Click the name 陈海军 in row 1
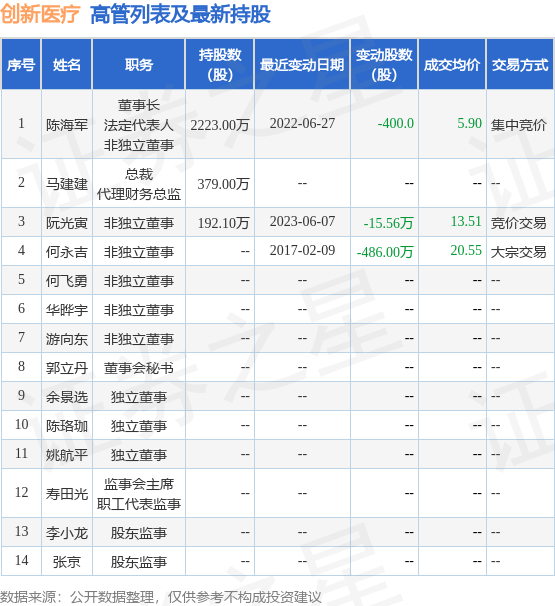Viewport: 555px width, 606px height. 66,125
